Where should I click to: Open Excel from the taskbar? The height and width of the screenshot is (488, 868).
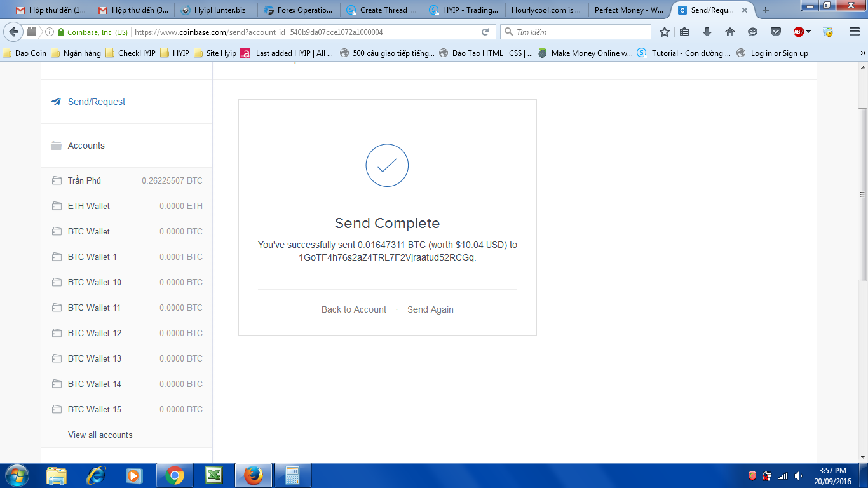(214, 475)
